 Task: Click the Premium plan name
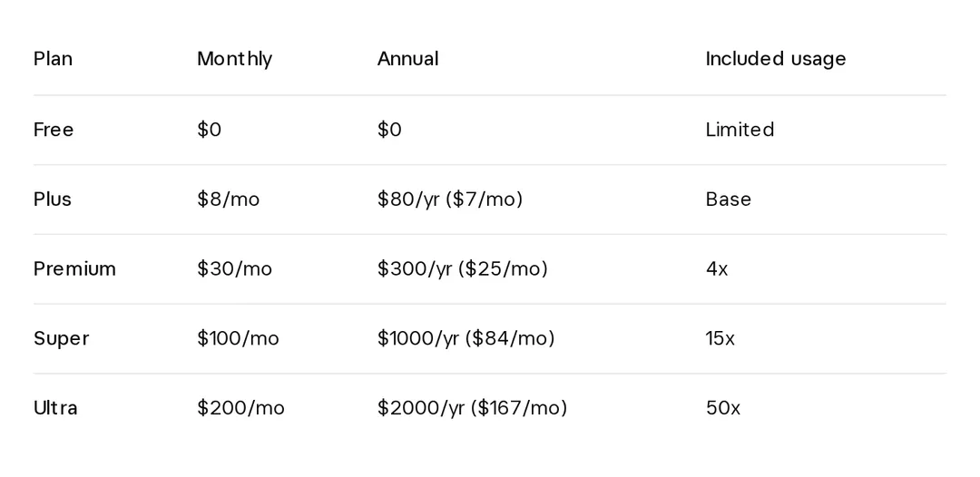(75, 268)
